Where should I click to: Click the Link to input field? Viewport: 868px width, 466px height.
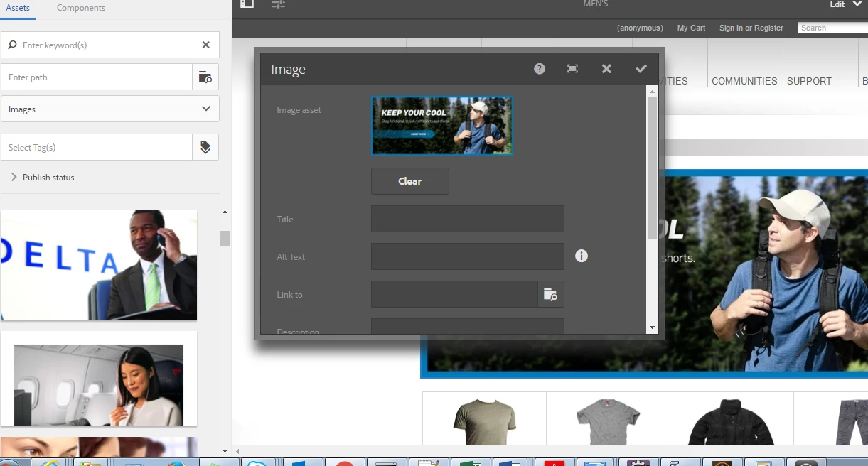click(x=454, y=294)
